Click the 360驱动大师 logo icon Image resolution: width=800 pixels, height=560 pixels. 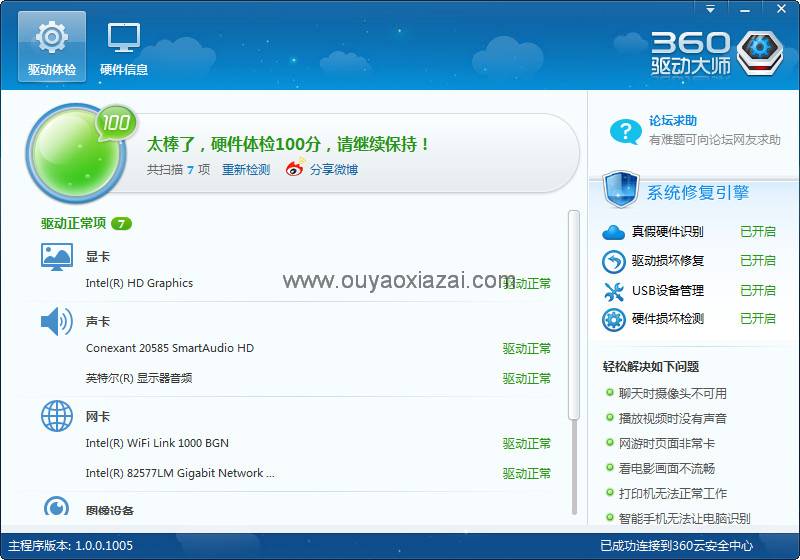click(760, 53)
